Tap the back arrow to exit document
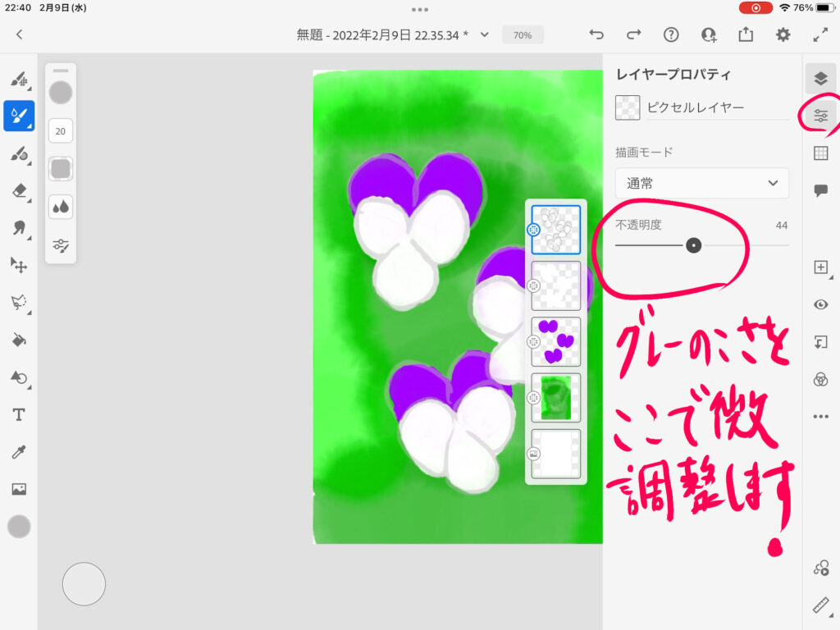 [x=20, y=34]
